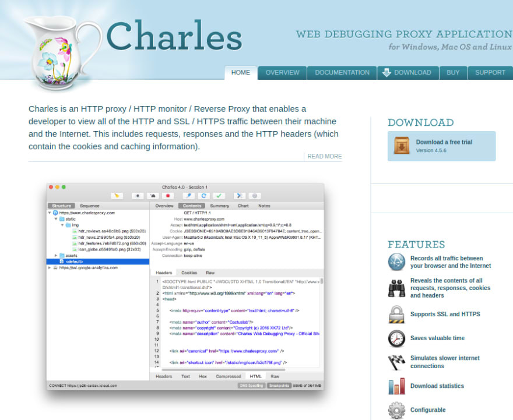Open the Download statistics feature link
513x420 pixels.
[x=437, y=386]
